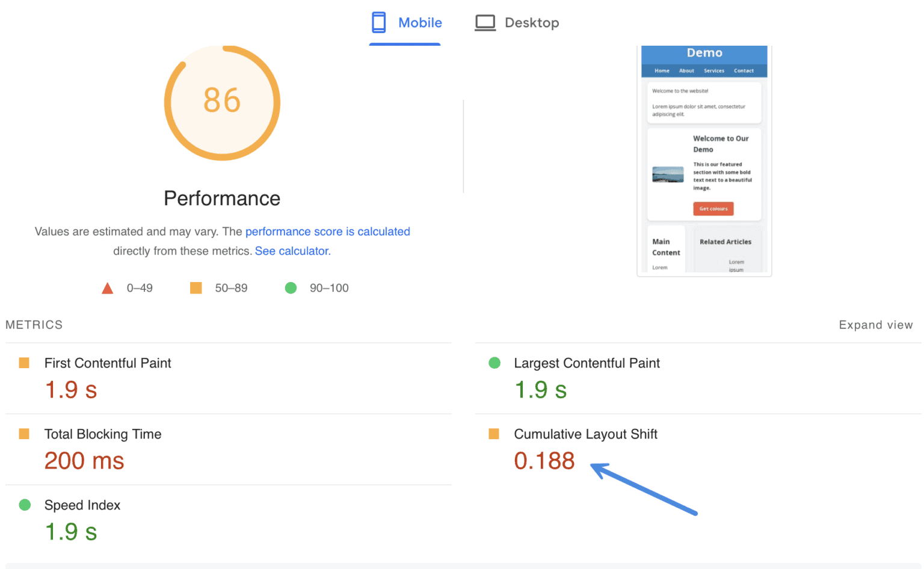Screen dimensions: 924x569
Task: Click the orange indicator beside First Contentful Paint
Action: [25, 362]
